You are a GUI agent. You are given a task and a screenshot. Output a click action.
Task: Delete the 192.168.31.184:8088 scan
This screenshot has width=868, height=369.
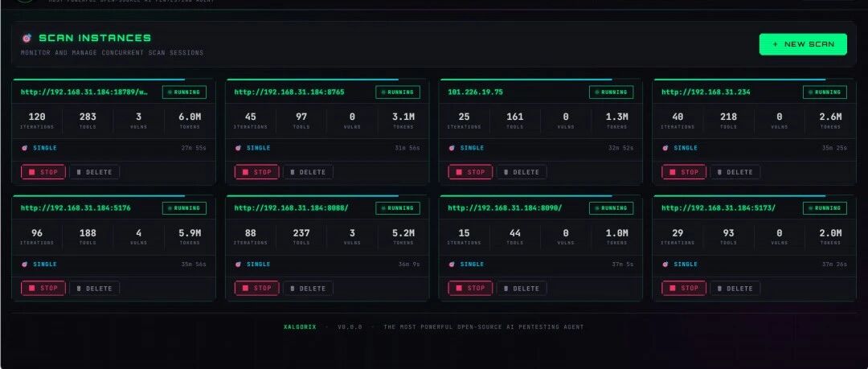tap(308, 288)
